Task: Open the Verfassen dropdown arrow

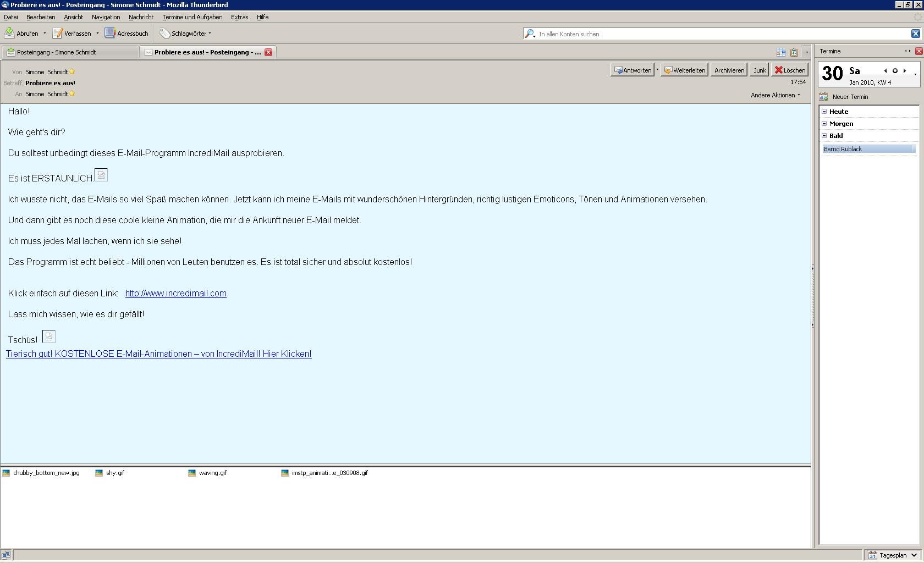Action: tap(97, 34)
